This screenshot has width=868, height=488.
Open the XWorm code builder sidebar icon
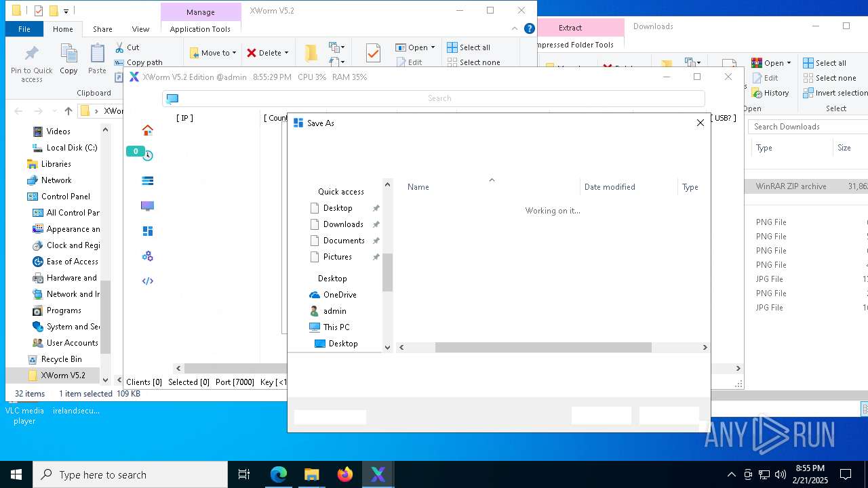[x=147, y=281]
